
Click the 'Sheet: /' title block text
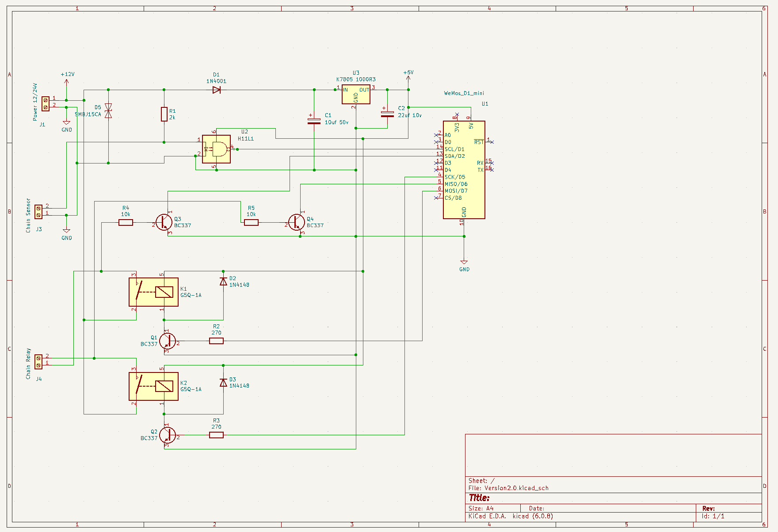tap(481, 481)
